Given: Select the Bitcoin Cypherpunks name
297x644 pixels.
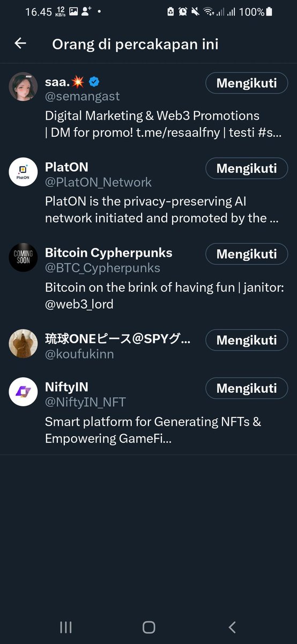Looking at the screenshot, I should point(109,253).
